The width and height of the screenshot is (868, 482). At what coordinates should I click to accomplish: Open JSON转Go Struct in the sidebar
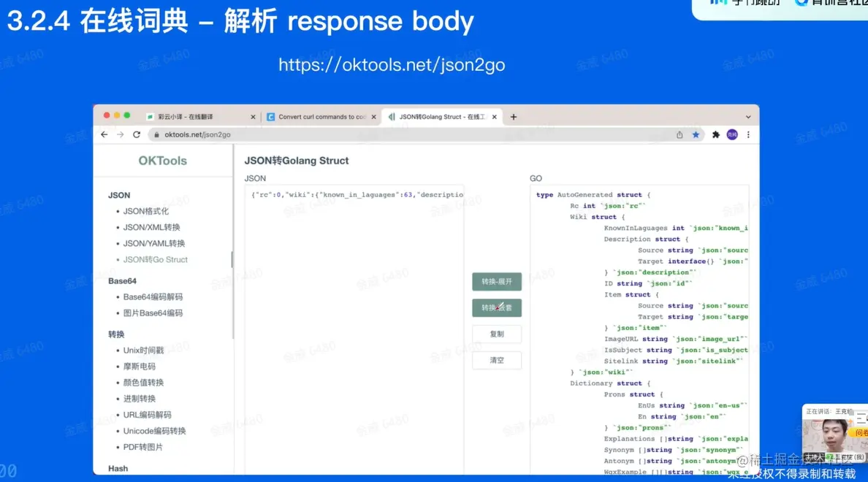[x=155, y=259]
